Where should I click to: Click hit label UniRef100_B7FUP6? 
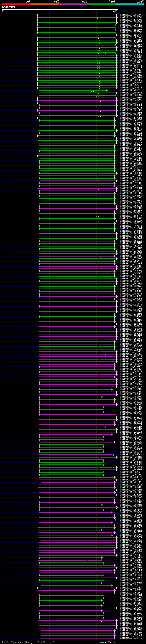click(x=131, y=118)
